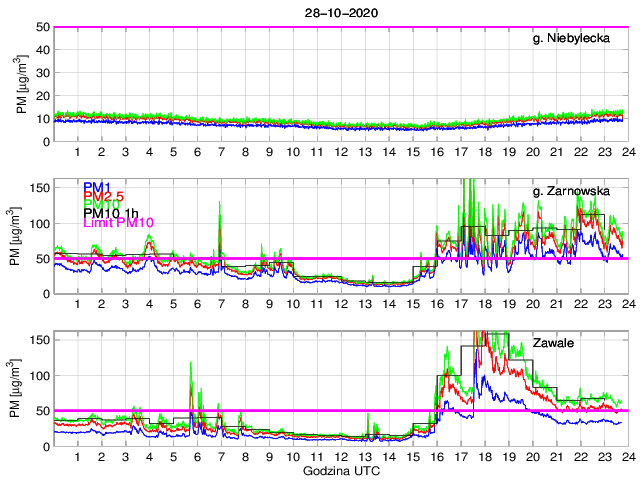
Task: Click hour 7 tick under Zarnowska plot
Action: [221, 304]
